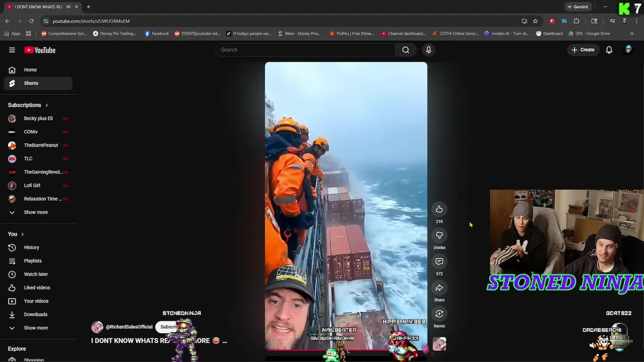Open the browser Extensions puzzle icon
The width and height of the screenshot is (644, 362).
click(x=576, y=21)
